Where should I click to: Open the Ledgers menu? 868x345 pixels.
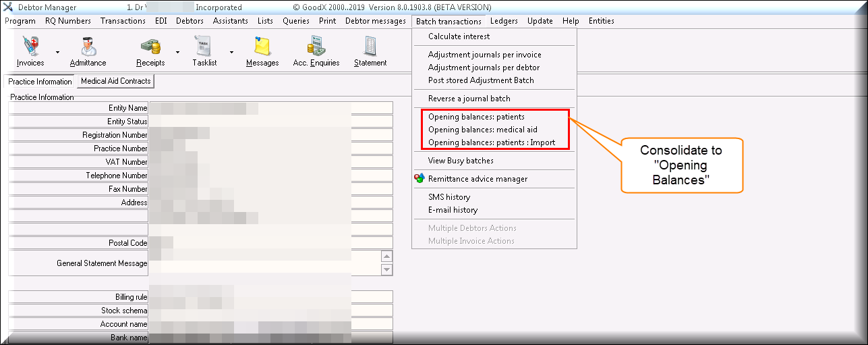point(504,21)
